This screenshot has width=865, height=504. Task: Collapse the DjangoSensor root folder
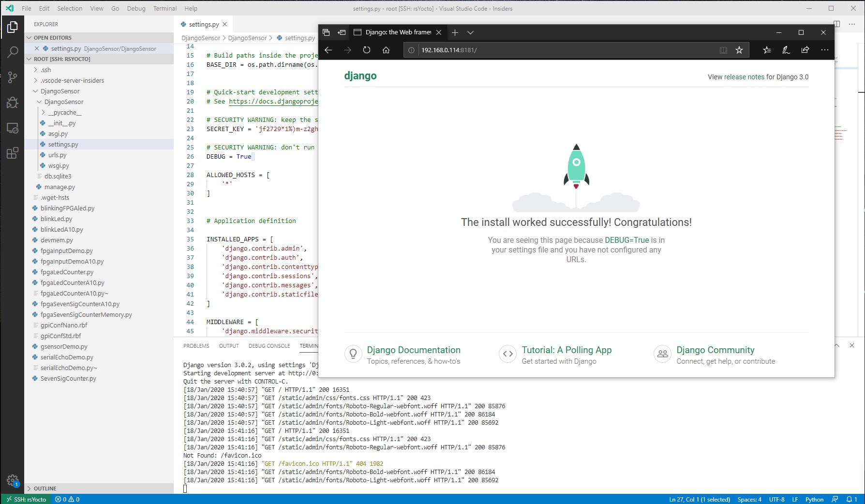click(x=60, y=91)
